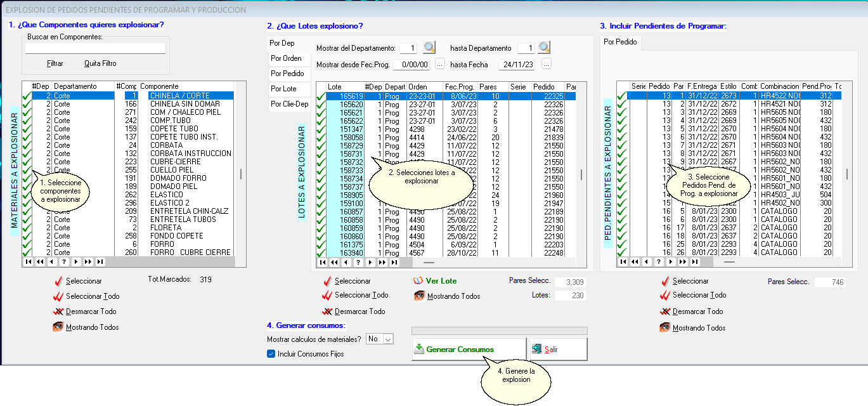Go to previous record in components grid
This screenshot has width=868, height=406.
point(52,261)
